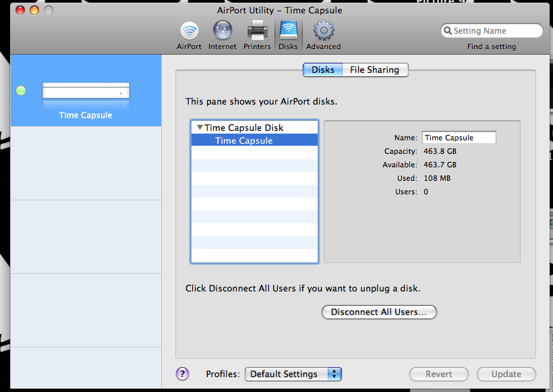Viewport: 553px width, 392px height.
Task: Select the Time Capsule device in sidebar
Action: click(86, 90)
